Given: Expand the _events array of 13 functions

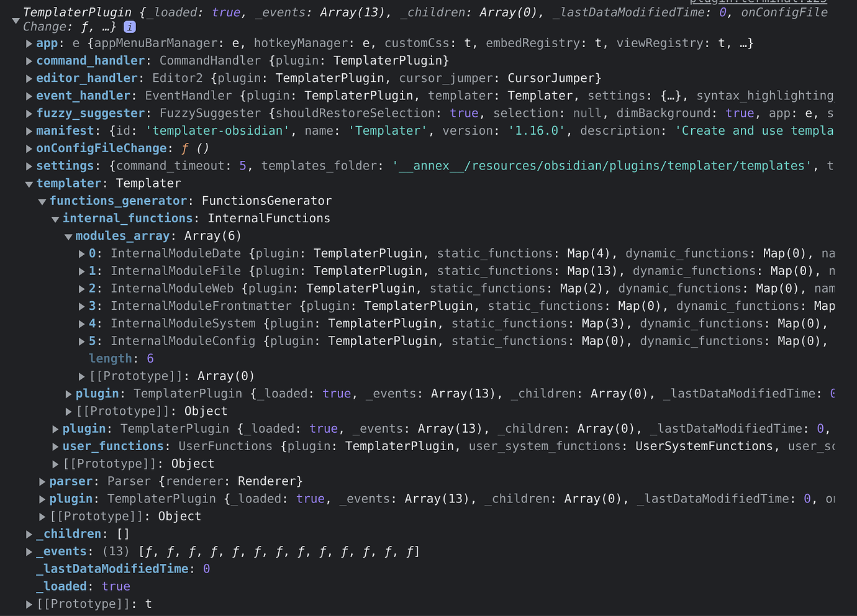Looking at the screenshot, I should pyautogui.click(x=29, y=551).
